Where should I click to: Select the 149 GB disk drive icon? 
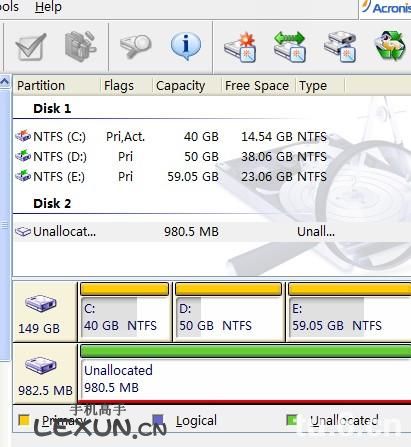click(x=41, y=303)
